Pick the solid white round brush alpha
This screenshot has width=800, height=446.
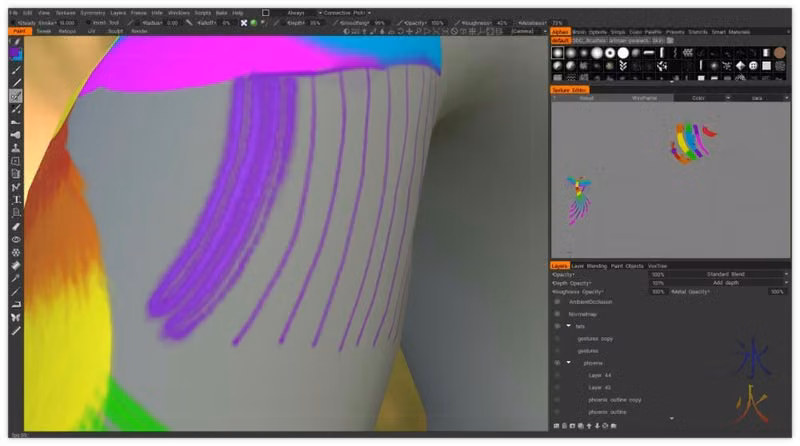(x=623, y=53)
